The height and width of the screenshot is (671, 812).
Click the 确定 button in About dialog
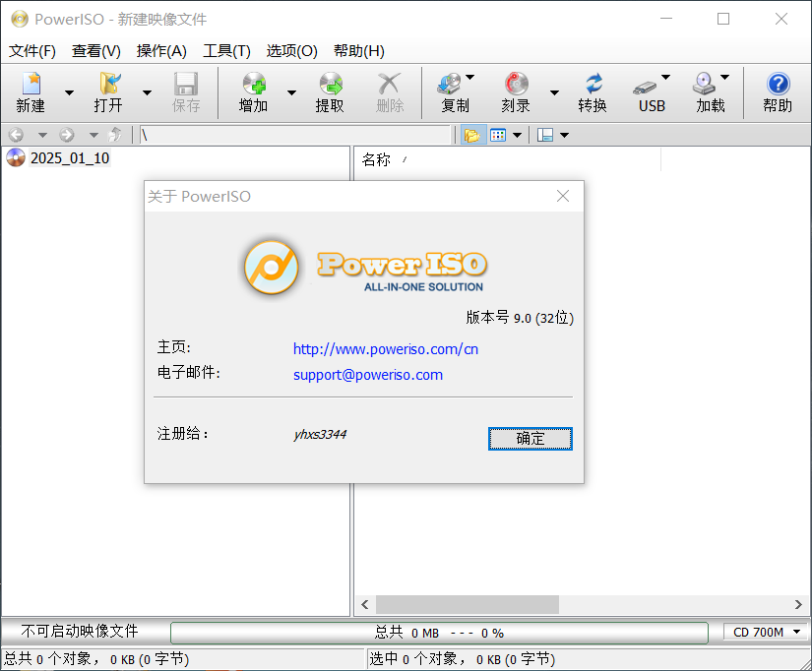[531, 439]
